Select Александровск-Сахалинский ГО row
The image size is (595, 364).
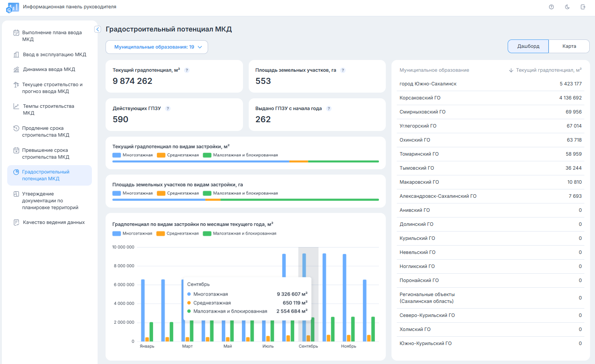coord(491,196)
